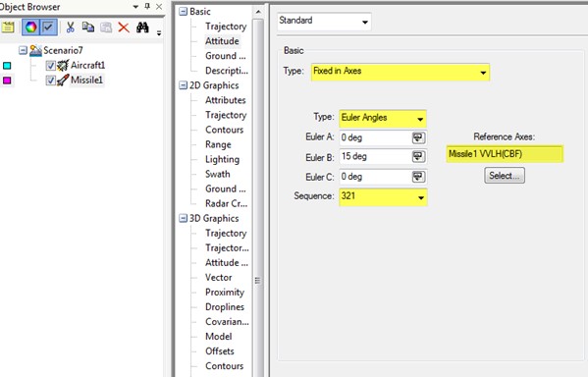Click the copy icon in Object Browser toolbar

click(x=88, y=27)
